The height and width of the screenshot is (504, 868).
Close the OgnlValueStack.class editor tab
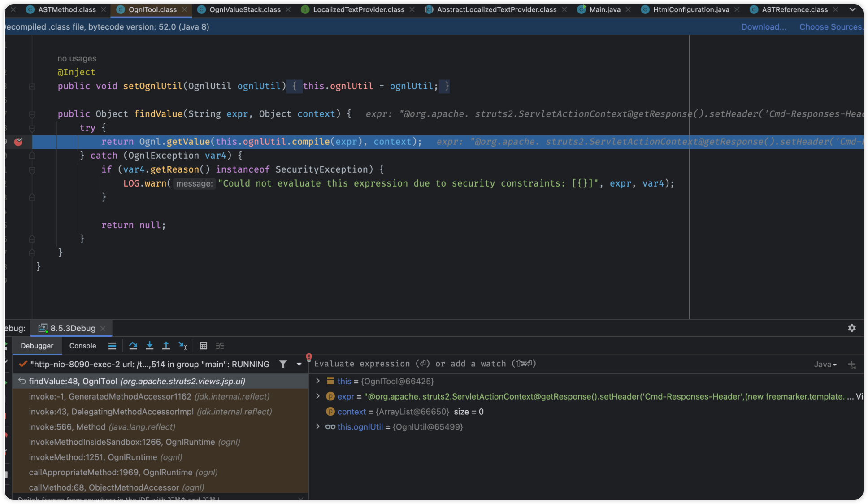(x=288, y=9)
